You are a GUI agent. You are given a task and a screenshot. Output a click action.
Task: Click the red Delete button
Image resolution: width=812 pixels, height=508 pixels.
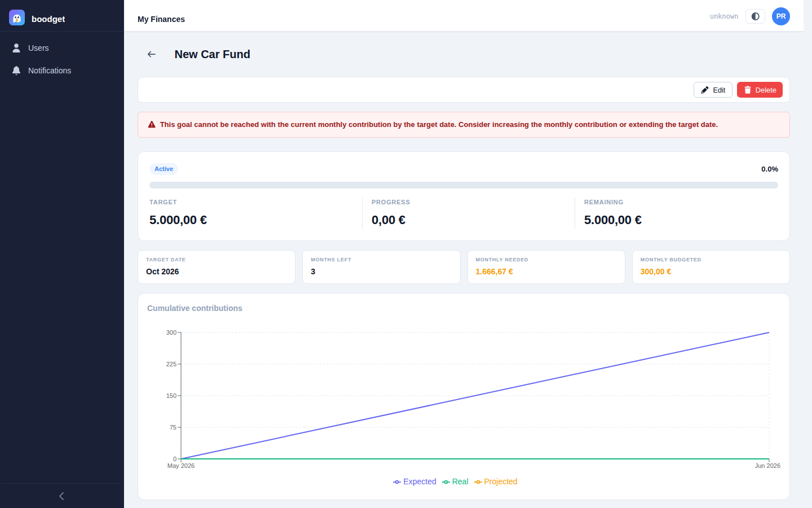pos(760,90)
